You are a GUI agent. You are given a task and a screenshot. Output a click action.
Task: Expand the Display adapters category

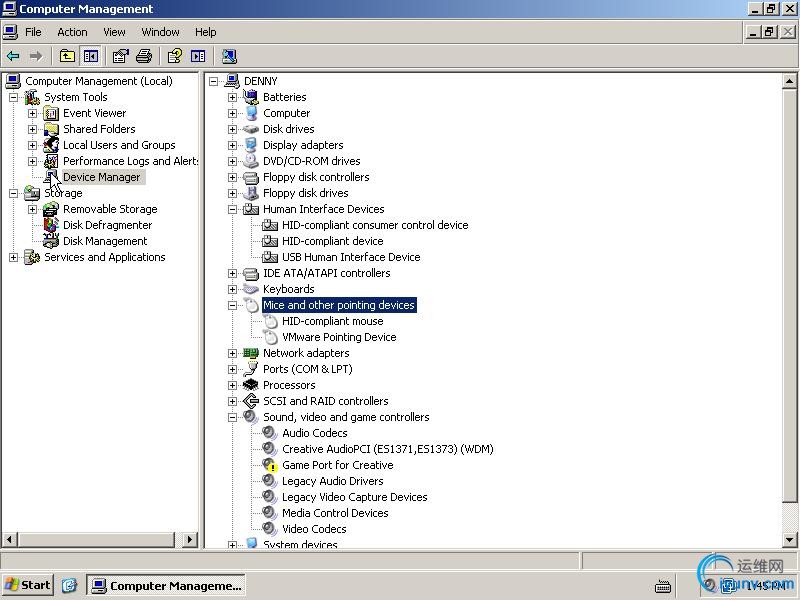(x=233, y=145)
